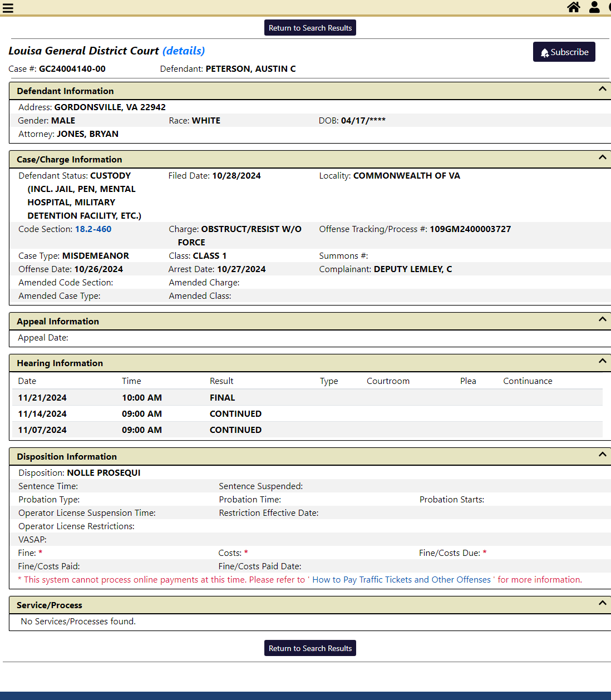Collapse the Service/Process section
The width and height of the screenshot is (611, 700).
coord(602,603)
